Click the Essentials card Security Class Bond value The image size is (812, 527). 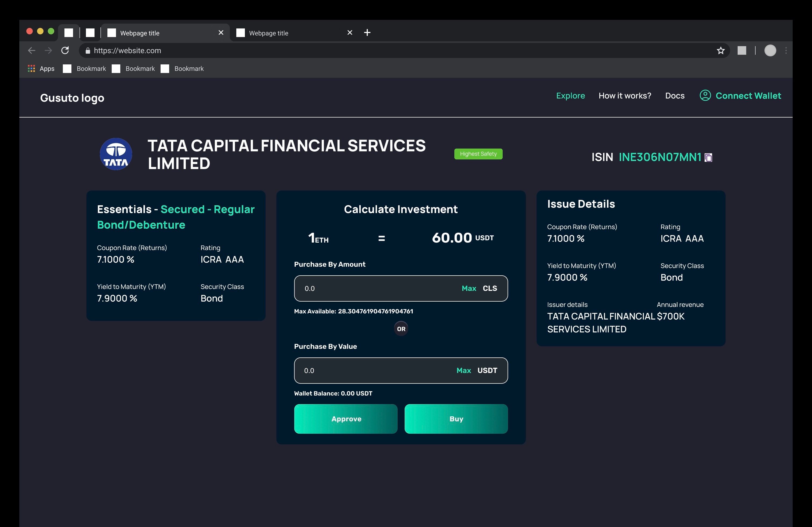(212, 298)
